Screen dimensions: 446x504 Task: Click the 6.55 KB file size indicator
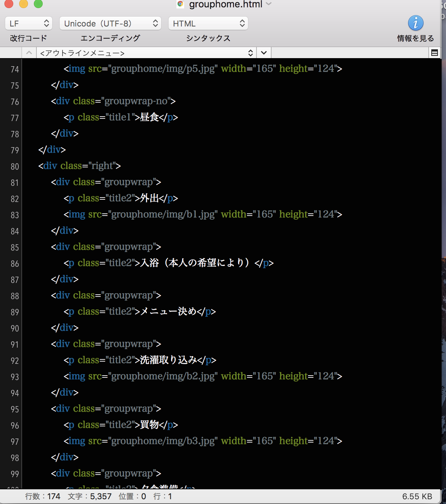pos(417,496)
